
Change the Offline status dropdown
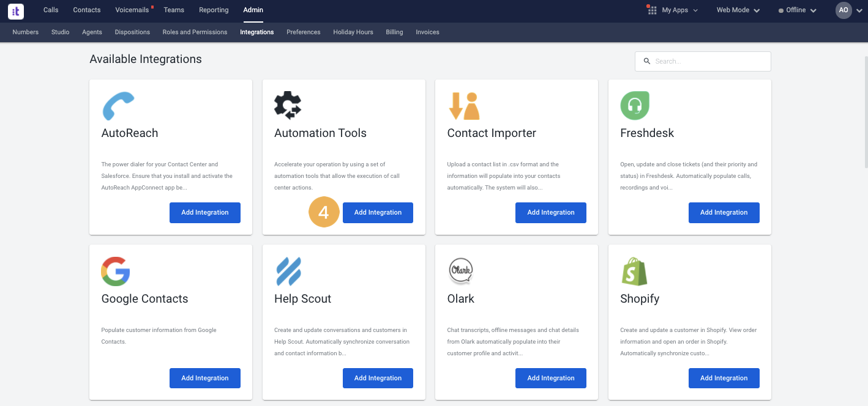click(798, 10)
